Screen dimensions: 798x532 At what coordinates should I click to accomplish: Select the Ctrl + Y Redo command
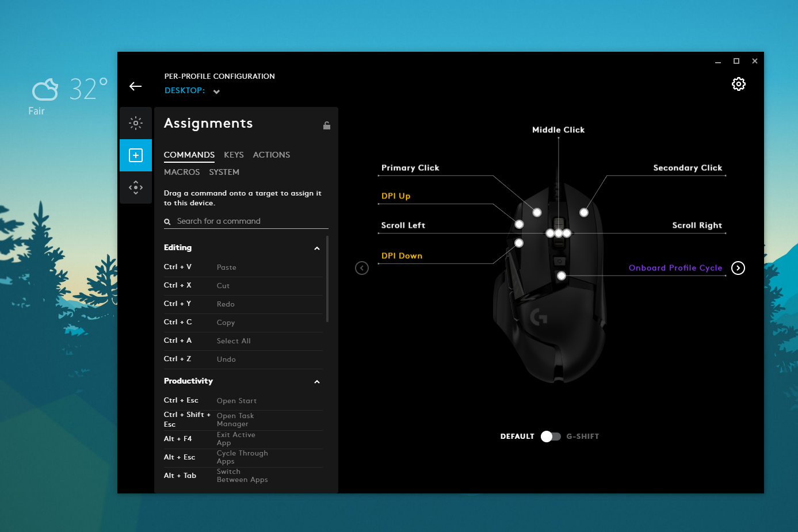[243, 304]
